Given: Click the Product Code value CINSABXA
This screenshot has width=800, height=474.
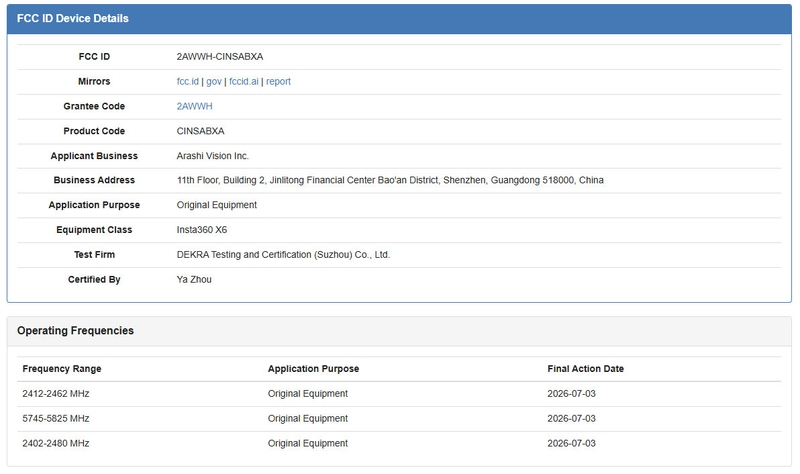Looking at the screenshot, I should (201, 131).
